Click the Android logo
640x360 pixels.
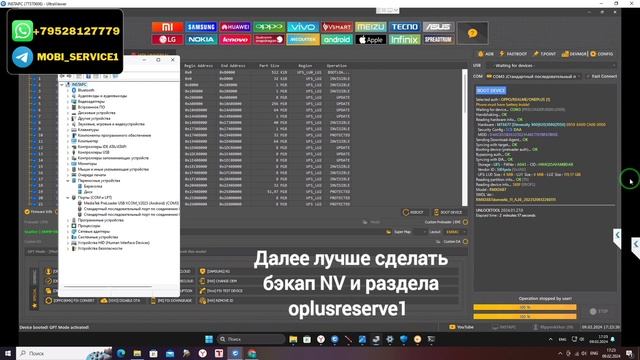click(337, 40)
